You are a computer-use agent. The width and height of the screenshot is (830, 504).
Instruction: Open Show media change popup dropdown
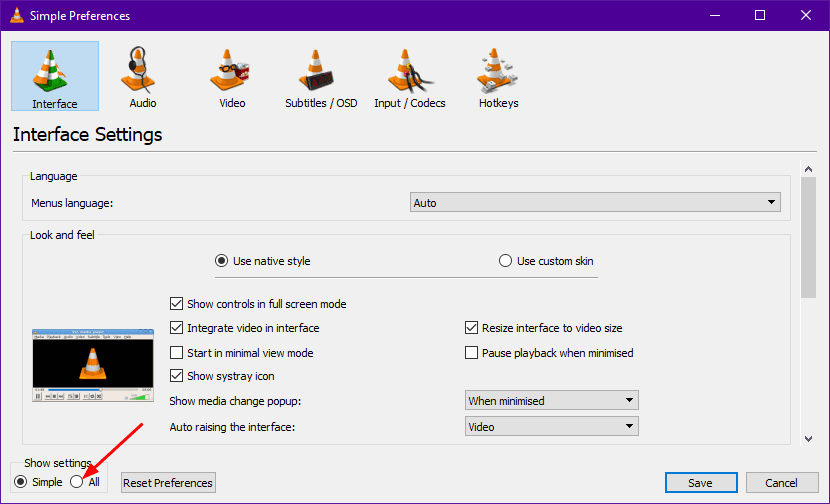click(x=552, y=400)
